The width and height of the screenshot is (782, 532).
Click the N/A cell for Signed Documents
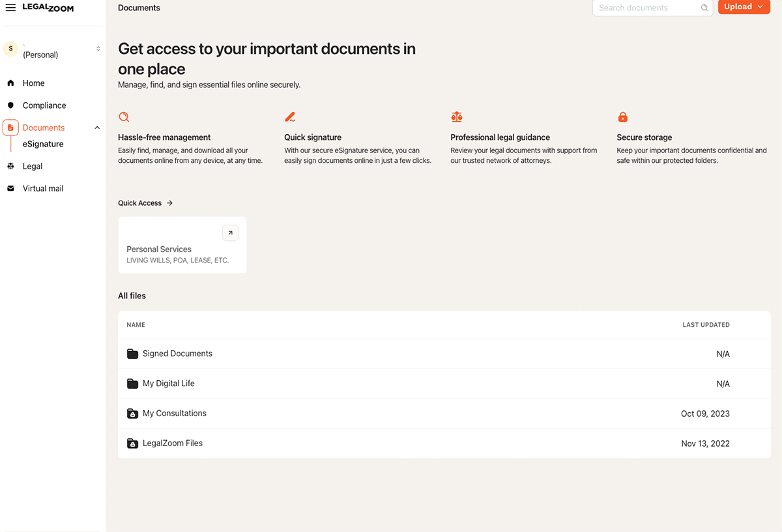tap(723, 354)
